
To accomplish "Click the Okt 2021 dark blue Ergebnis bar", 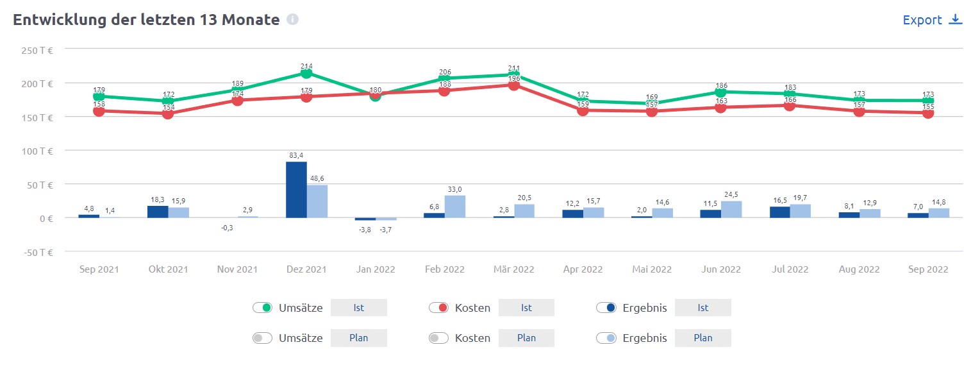I will (158, 212).
